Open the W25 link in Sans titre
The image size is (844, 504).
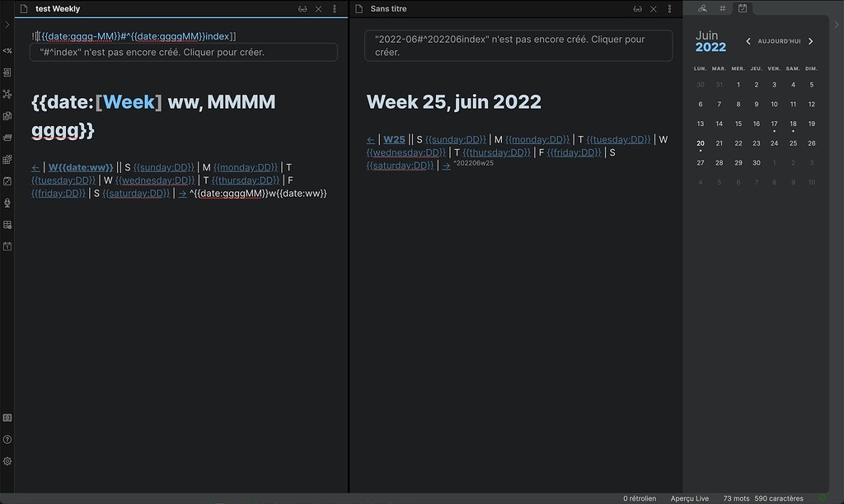click(x=395, y=140)
